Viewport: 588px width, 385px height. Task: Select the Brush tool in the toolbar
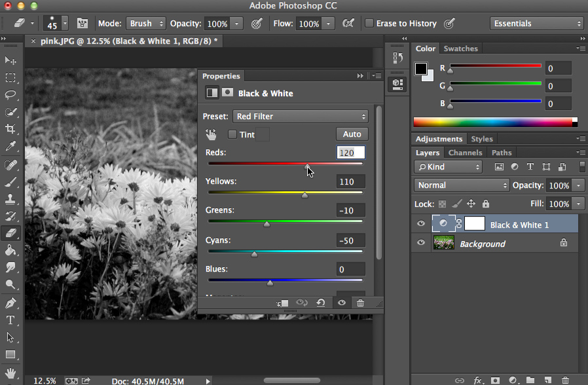coord(10,181)
